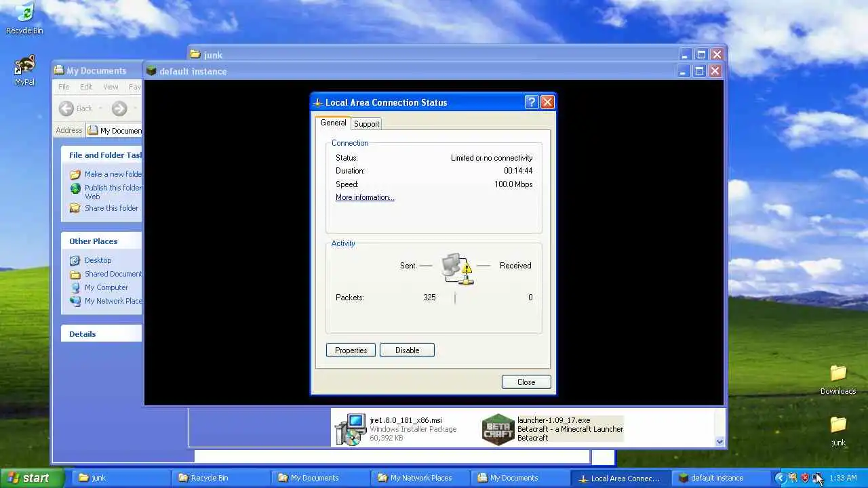Switch to Local Area Connection taskbar button
Viewport: 868px width, 488px height.
pyautogui.click(x=621, y=478)
